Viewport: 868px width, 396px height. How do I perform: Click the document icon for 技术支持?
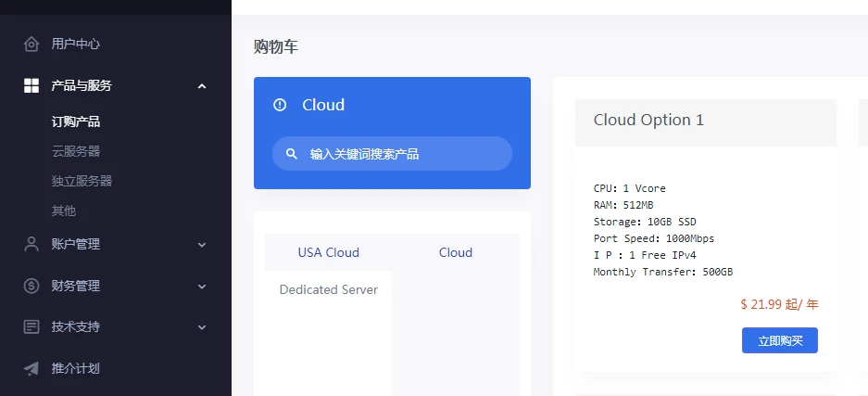tap(31, 326)
